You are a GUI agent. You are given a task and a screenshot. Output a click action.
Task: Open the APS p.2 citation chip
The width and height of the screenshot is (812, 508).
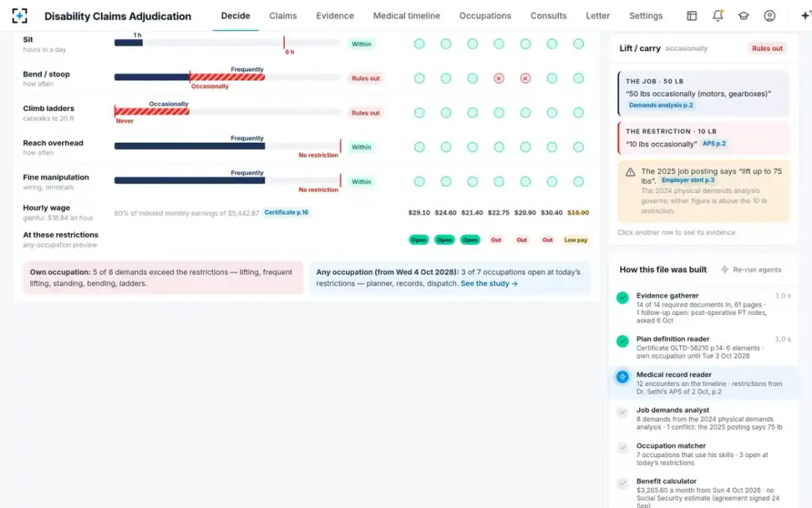[713, 144]
